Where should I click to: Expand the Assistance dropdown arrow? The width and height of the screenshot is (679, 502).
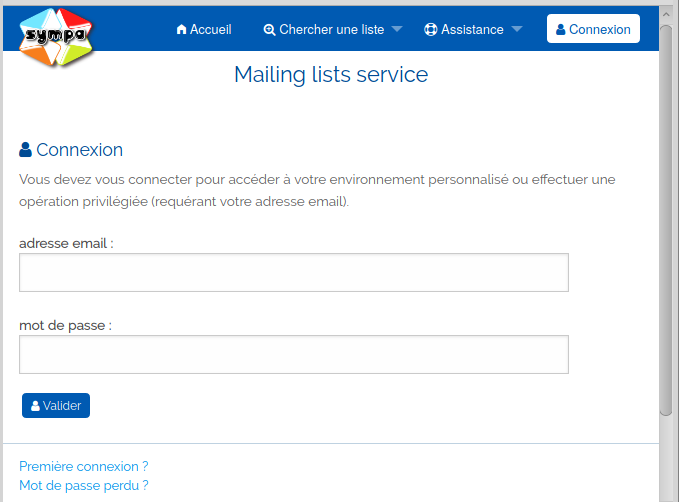click(x=517, y=30)
